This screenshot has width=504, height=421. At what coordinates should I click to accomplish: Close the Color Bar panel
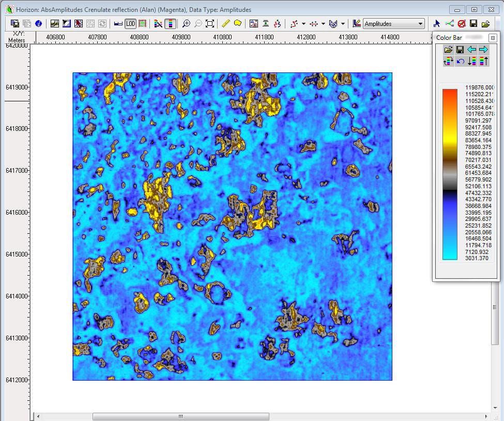[492, 38]
